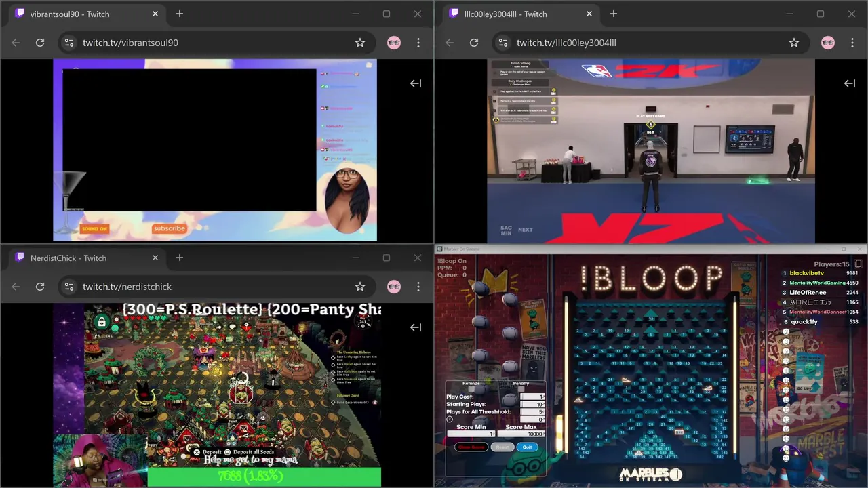Select quack1fy in Marbles leaderboard

point(804,322)
